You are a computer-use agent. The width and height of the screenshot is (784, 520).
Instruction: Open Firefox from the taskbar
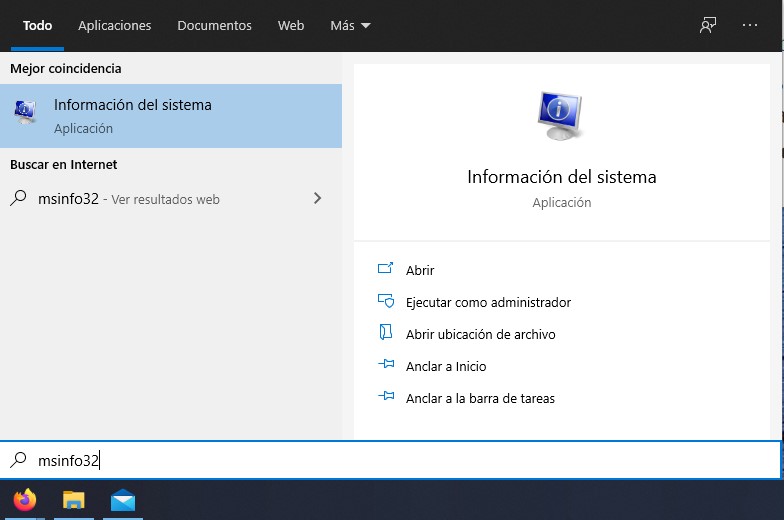(25, 500)
